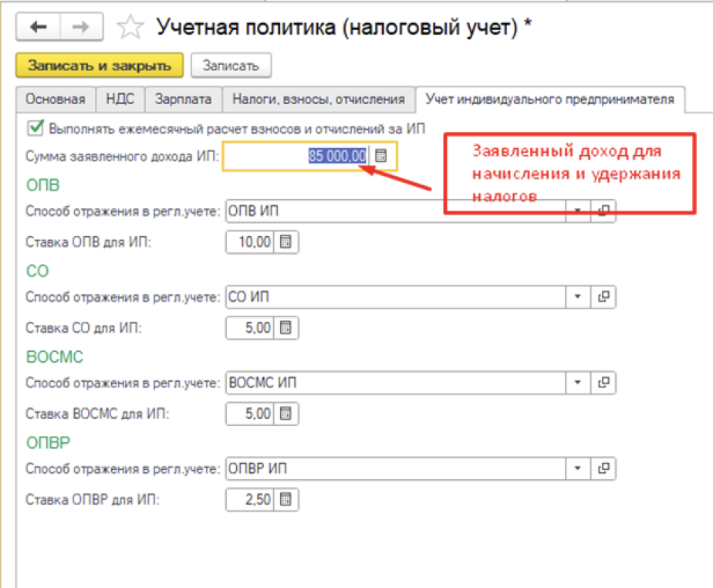Viewport: 713px width, 588px height.
Task: Expand the ОПВР ИП reflection method dropdown
Action: (577, 468)
